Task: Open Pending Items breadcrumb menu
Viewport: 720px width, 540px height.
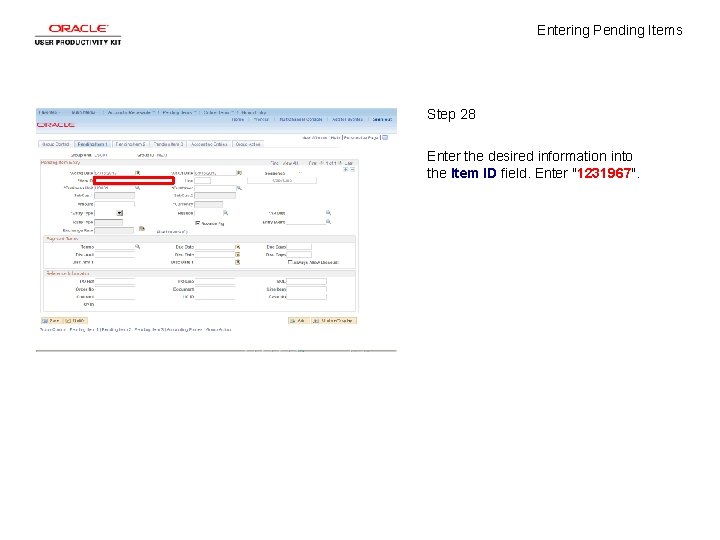Action: (179, 112)
